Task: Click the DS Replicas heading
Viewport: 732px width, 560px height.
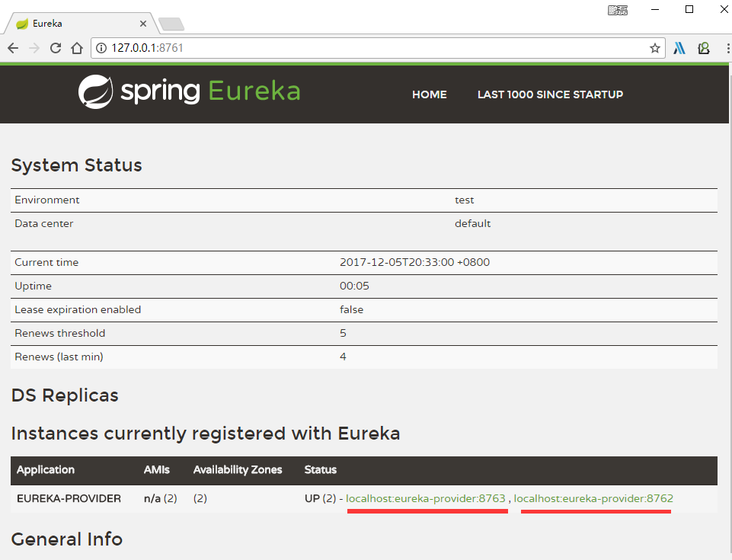Action: tap(65, 395)
